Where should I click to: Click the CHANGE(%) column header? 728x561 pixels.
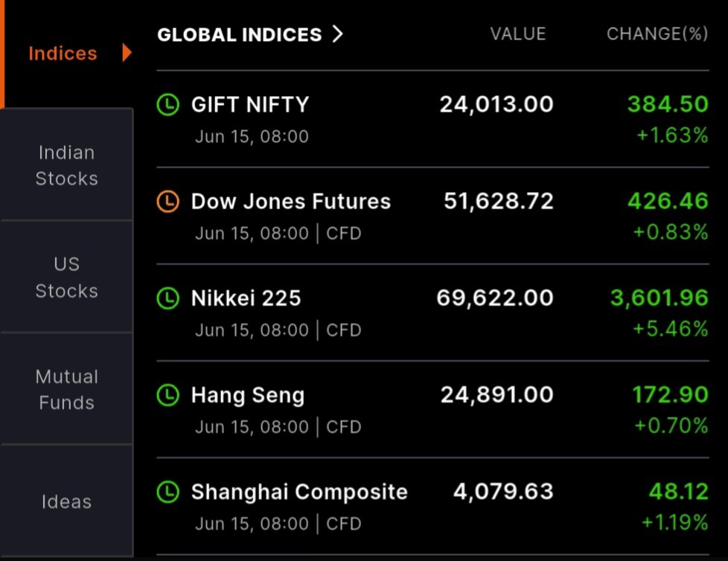pos(657,34)
